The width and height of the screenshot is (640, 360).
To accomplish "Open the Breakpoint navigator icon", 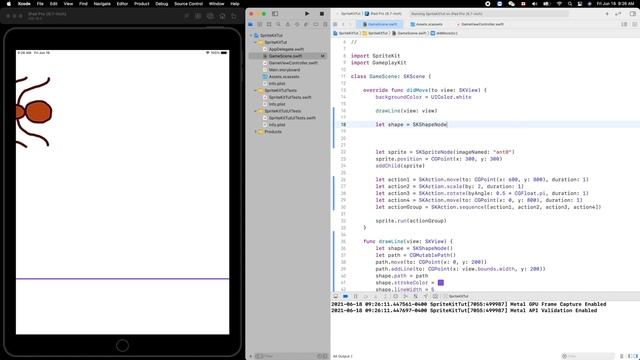I will 316,24.
